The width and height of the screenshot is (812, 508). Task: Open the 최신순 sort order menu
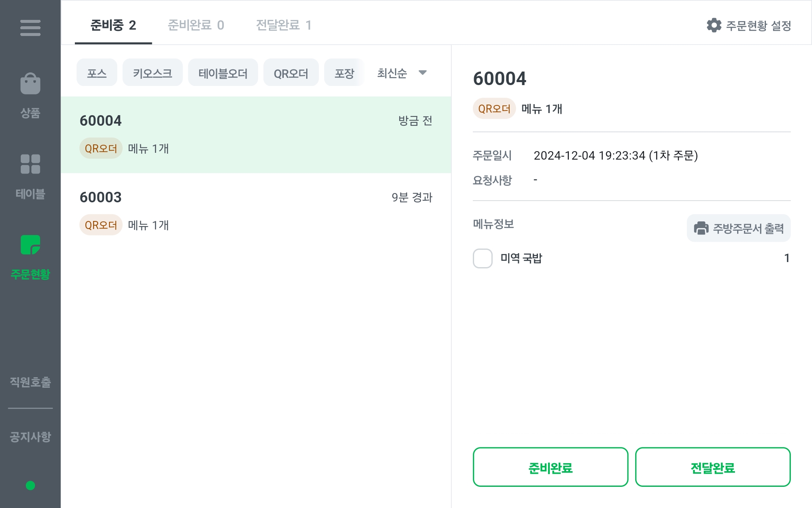point(392,73)
